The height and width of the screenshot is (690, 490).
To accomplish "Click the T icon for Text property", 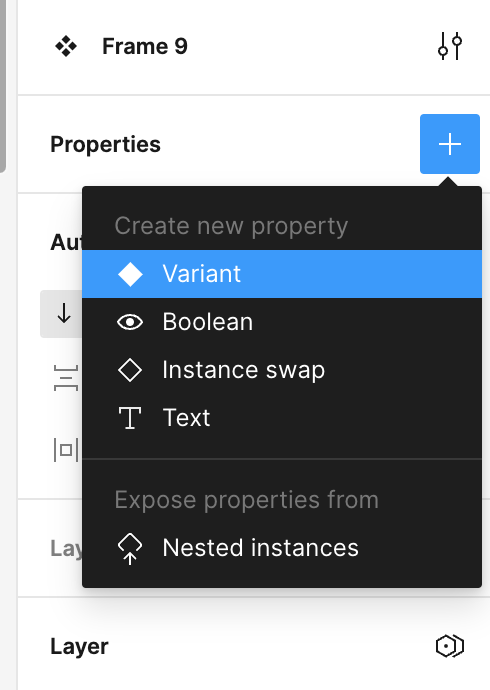I will (130, 418).
